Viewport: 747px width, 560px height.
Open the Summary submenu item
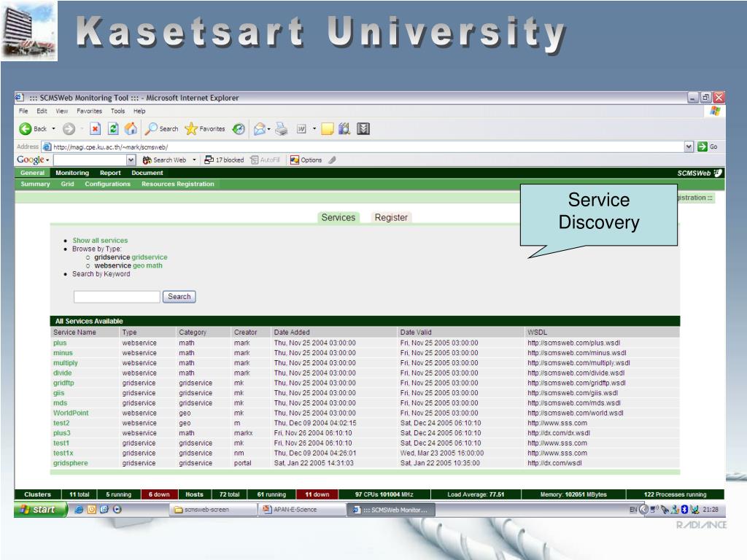tap(35, 184)
